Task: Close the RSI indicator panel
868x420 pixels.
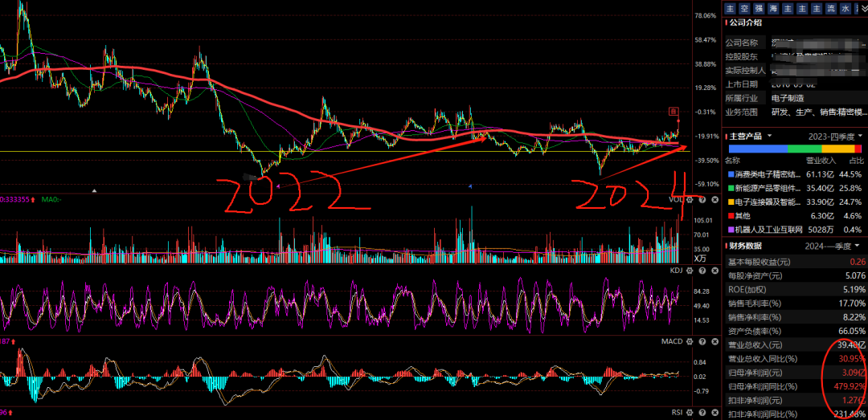Action: tap(714, 412)
